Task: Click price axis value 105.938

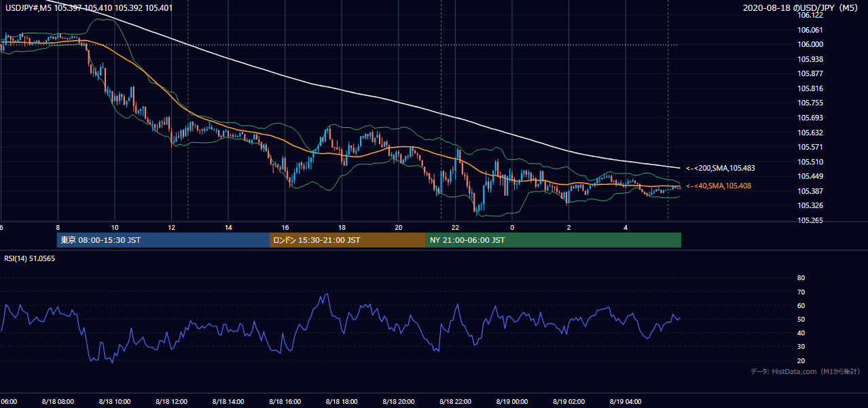Action: coord(810,59)
